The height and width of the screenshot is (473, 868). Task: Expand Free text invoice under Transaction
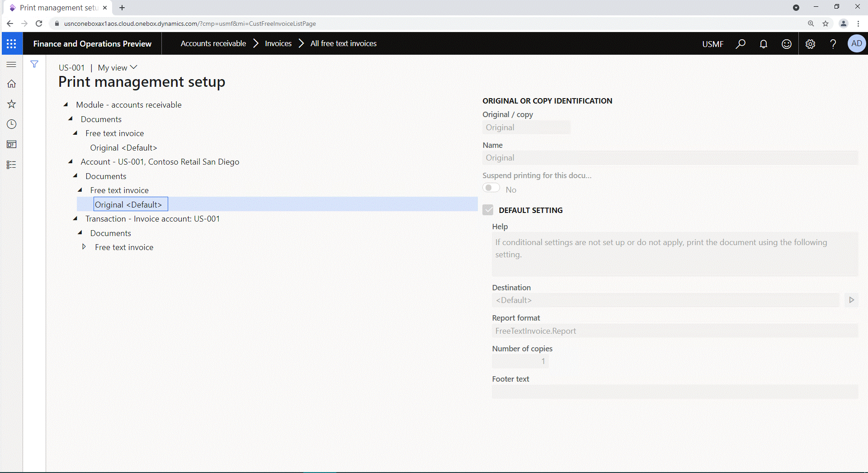84,247
